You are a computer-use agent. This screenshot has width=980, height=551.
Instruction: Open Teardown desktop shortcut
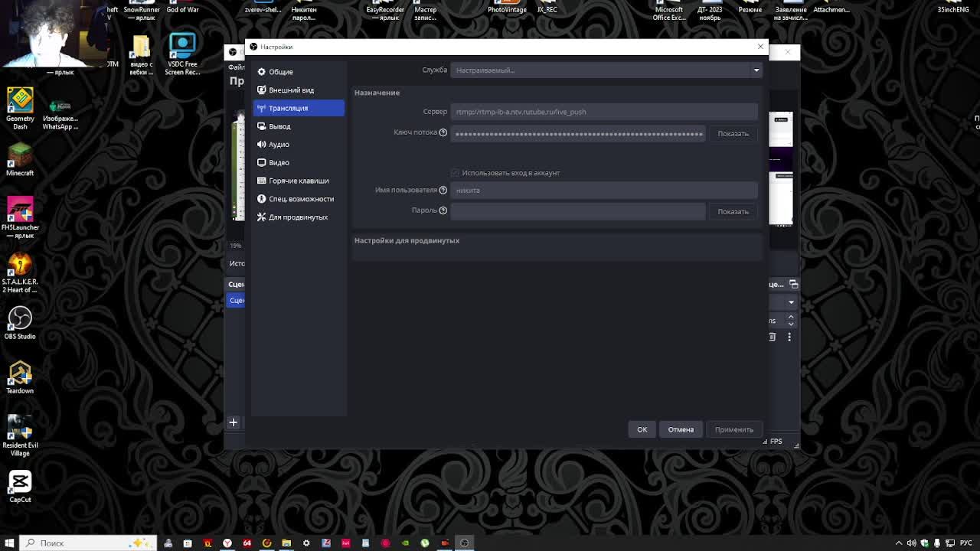point(20,377)
